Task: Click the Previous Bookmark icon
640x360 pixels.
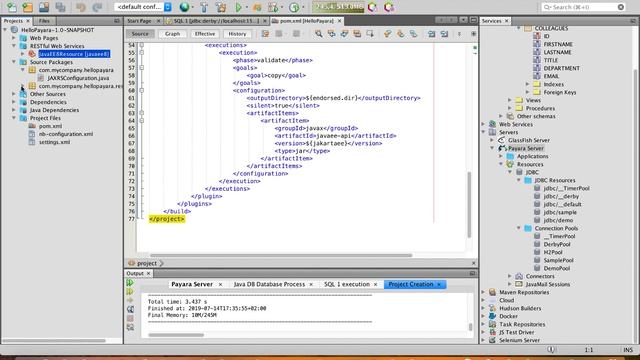Action: 387,34
